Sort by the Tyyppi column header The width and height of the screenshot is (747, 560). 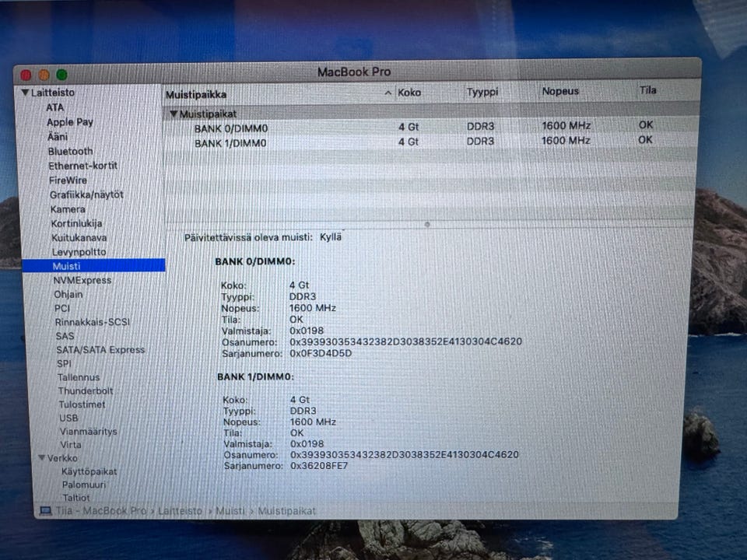tap(482, 92)
